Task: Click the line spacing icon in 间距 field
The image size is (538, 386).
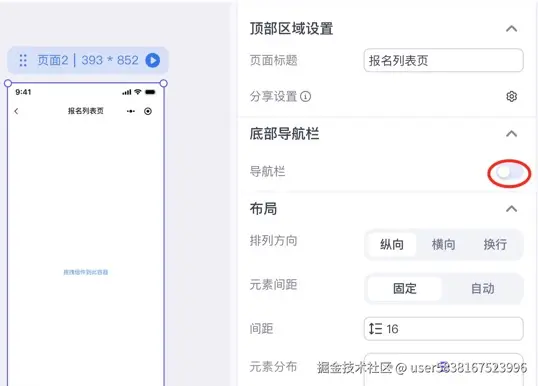Action: point(375,329)
